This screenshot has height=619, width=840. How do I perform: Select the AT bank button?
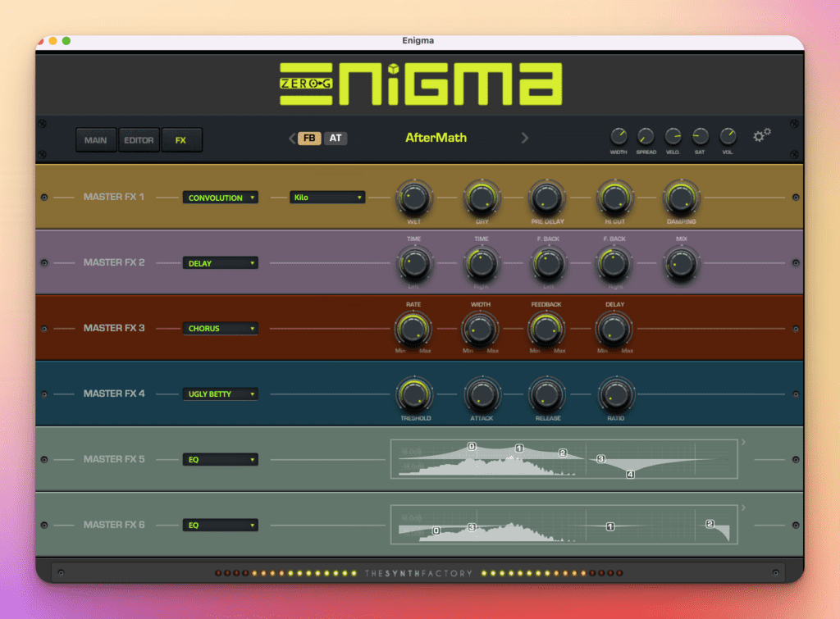tap(336, 139)
